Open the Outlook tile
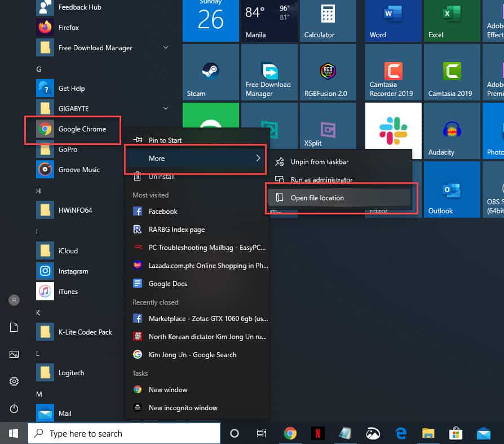Viewport: 504px width, 444px height. pyautogui.click(x=452, y=190)
